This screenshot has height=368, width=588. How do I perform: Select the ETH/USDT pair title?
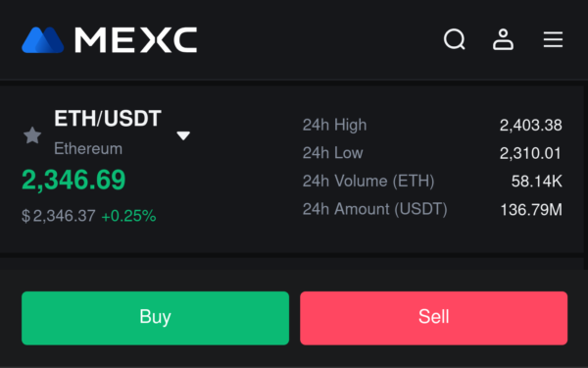point(108,119)
